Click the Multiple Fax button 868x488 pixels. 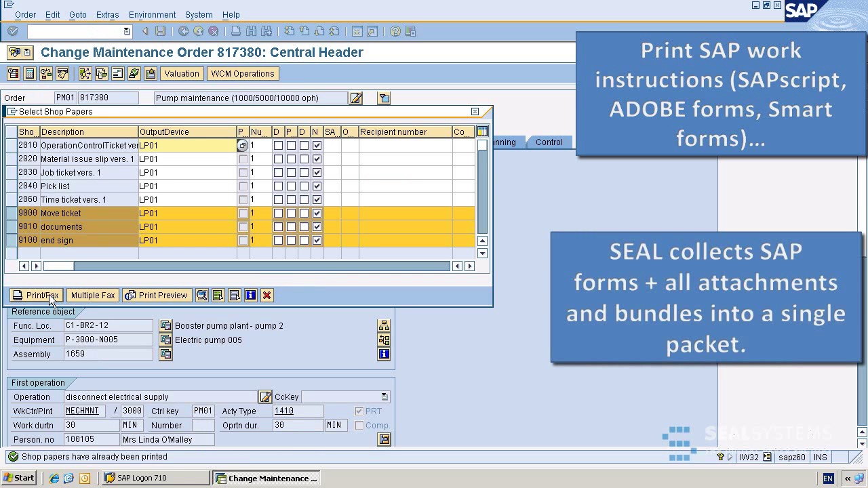(x=92, y=296)
